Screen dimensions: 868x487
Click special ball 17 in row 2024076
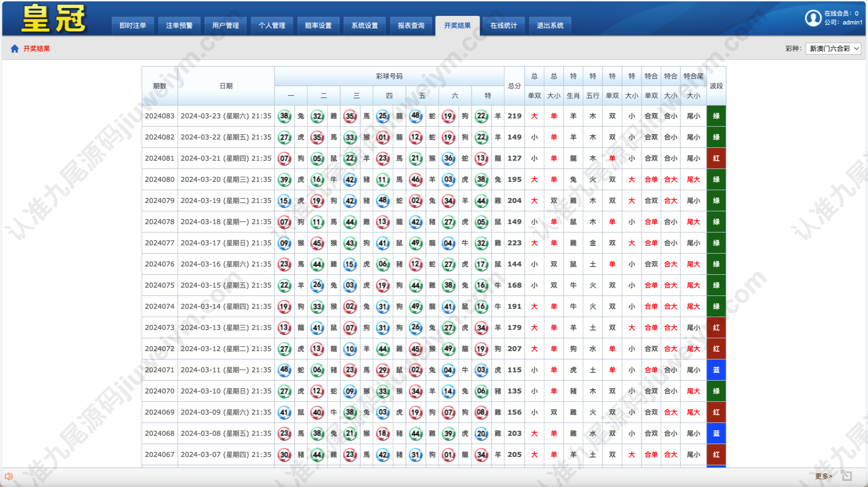point(481,264)
